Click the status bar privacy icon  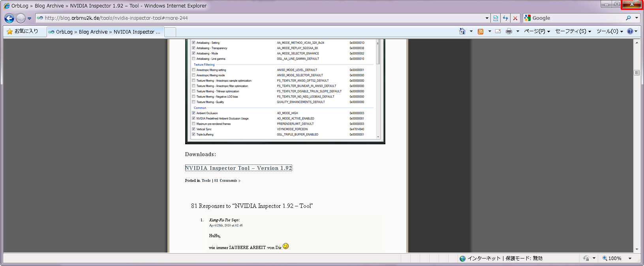coord(586,258)
